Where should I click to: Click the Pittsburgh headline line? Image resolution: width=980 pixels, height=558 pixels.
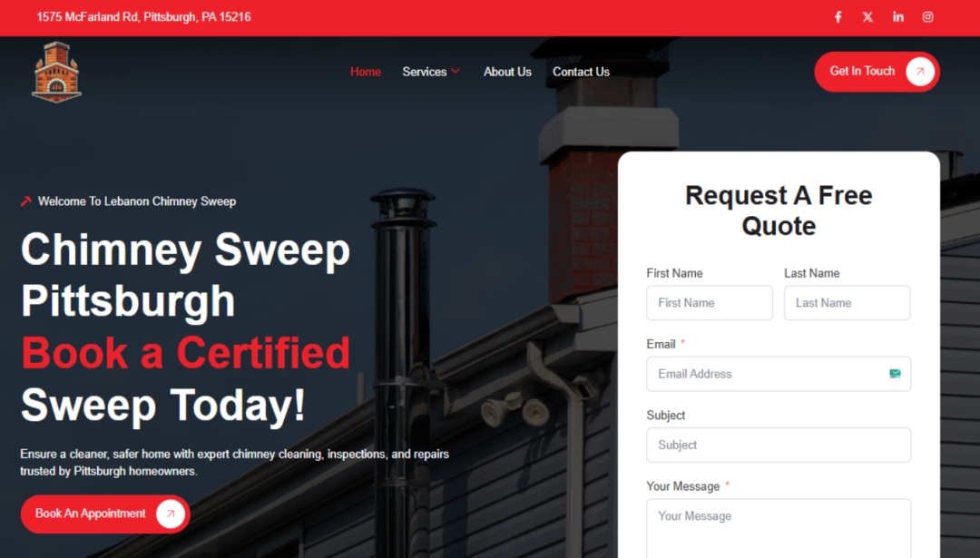click(x=128, y=302)
